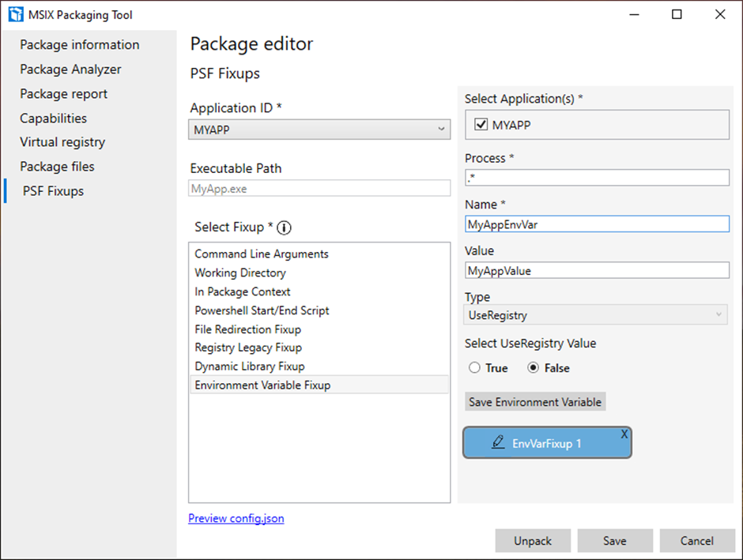The height and width of the screenshot is (560, 743).
Task: Select Environment Variable Fixup
Action: (x=319, y=385)
